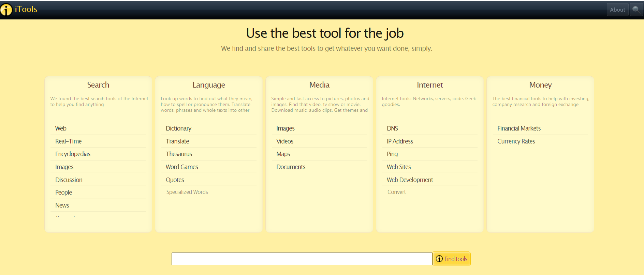Click the Media column description text

(x=320, y=104)
